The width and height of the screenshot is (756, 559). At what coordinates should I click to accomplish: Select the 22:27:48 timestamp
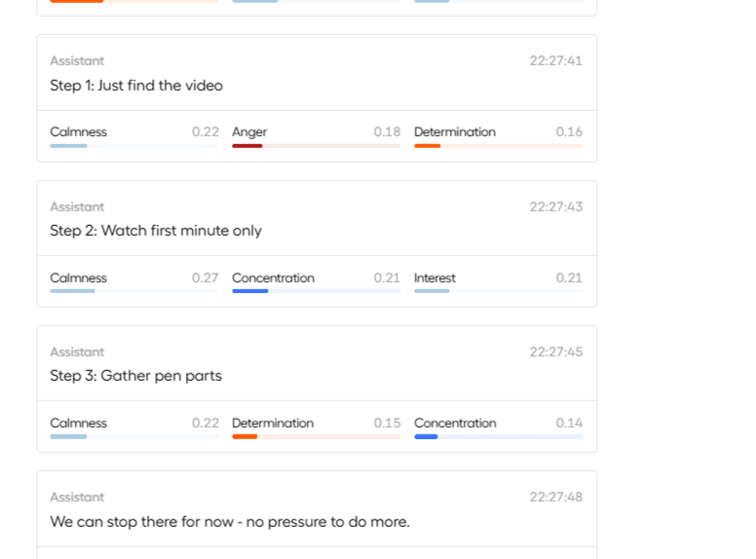(555, 497)
